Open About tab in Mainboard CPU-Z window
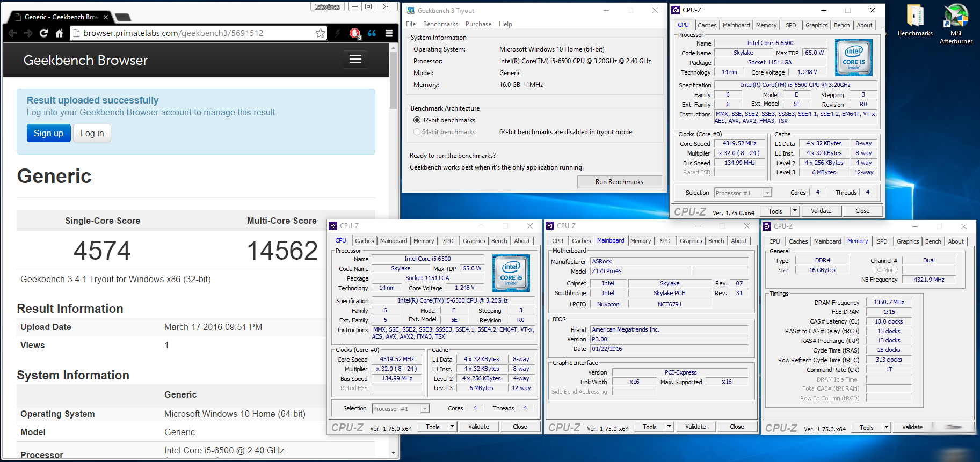 pyautogui.click(x=738, y=241)
